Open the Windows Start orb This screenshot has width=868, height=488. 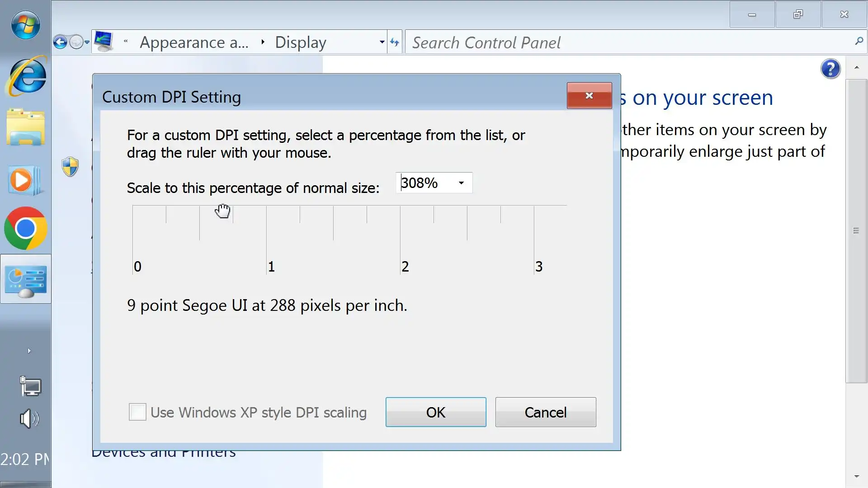tap(25, 25)
